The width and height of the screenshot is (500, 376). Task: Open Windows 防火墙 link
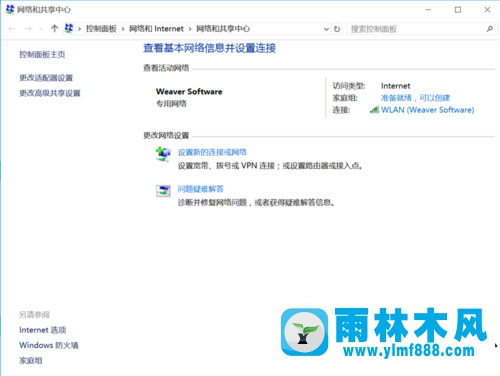[49, 345]
